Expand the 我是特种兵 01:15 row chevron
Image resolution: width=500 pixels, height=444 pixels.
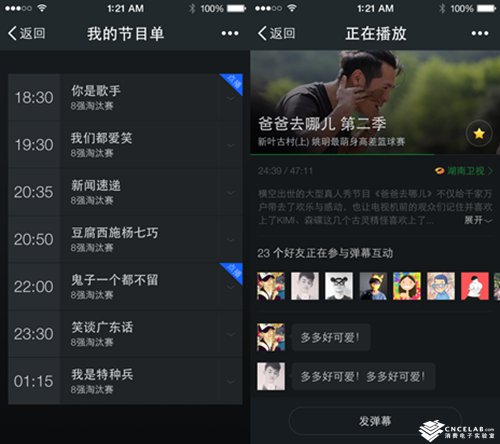click(231, 381)
